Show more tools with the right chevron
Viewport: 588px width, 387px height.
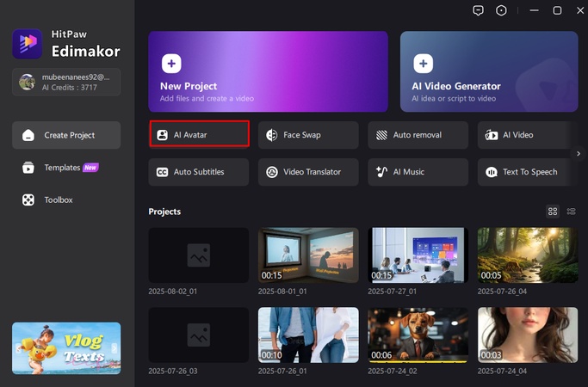(579, 154)
